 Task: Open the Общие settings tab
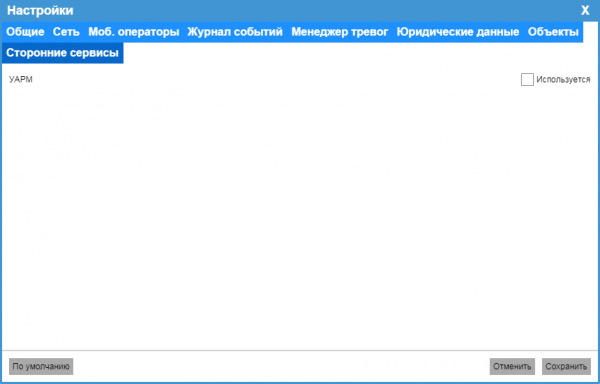coord(25,32)
